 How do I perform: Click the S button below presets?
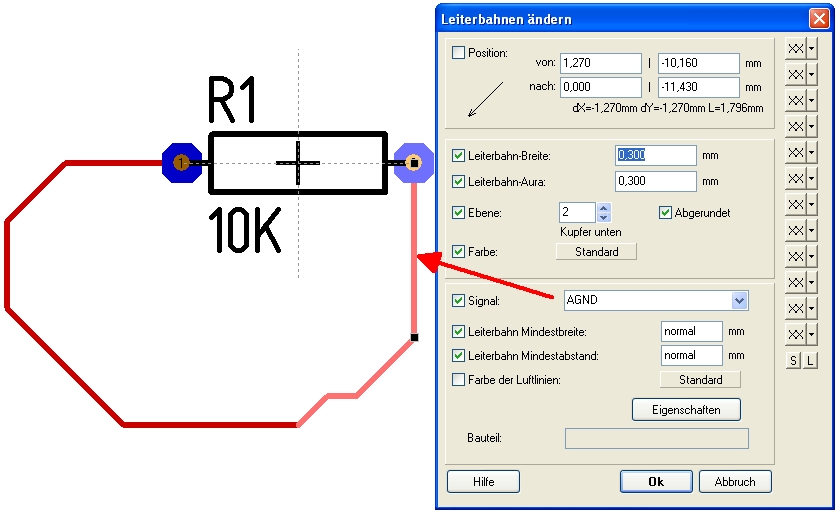(x=794, y=360)
